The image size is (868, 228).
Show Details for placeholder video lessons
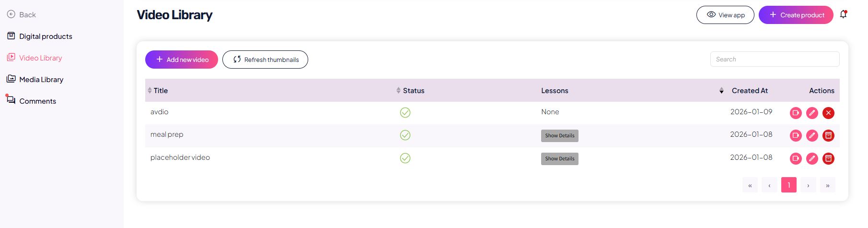click(x=559, y=159)
